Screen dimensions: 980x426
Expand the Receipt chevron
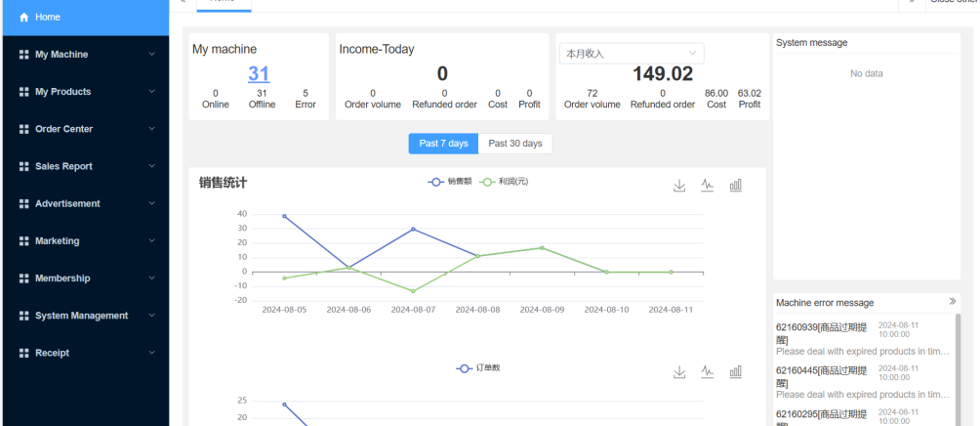pos(152,353)
